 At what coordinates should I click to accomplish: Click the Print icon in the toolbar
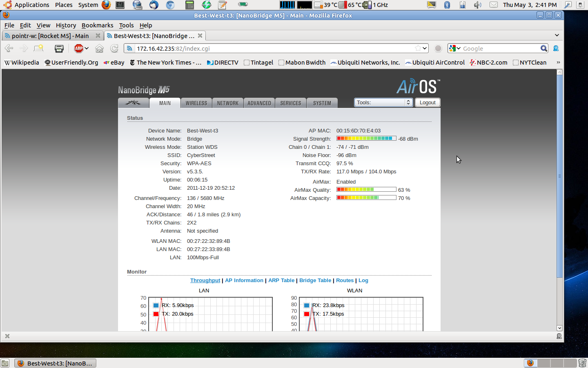tap(59, 48)
